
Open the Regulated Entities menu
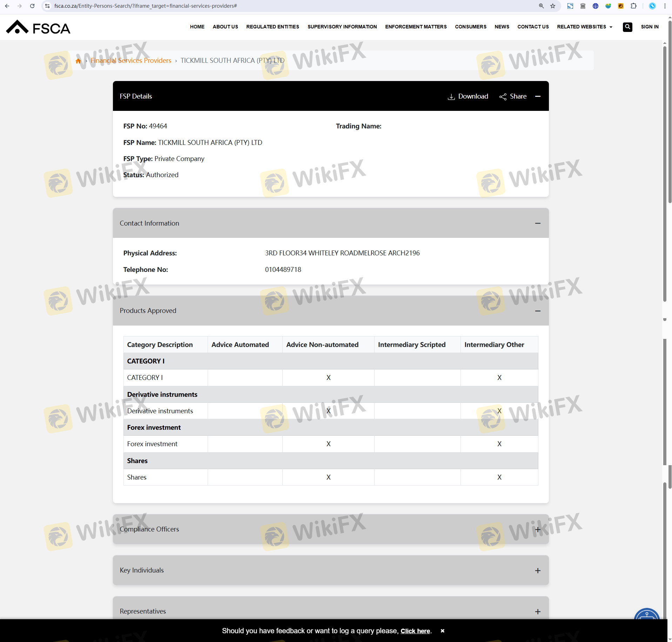click(x=273, y=27)
